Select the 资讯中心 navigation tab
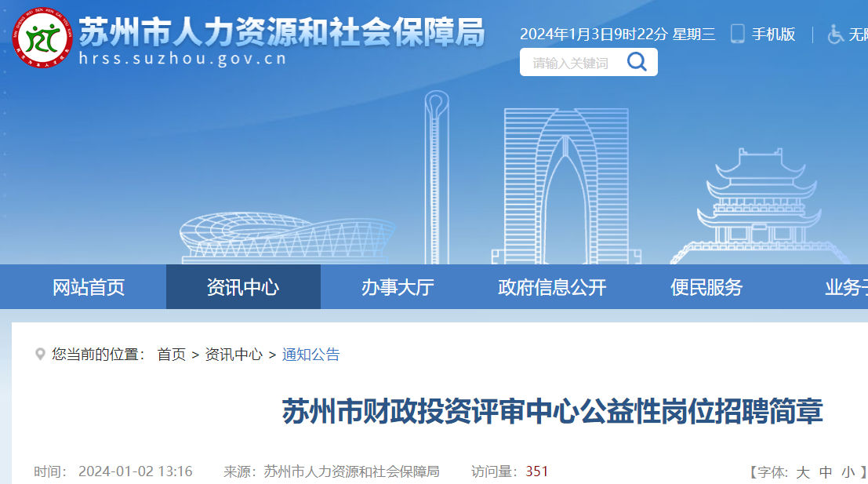This screenshot has height=484, width=868. tap(243, 287)
